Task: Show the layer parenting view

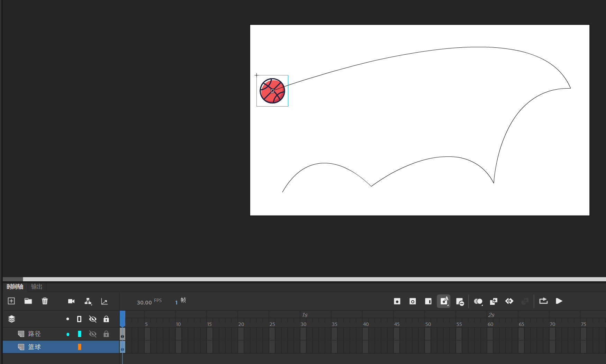Action: 88,301
